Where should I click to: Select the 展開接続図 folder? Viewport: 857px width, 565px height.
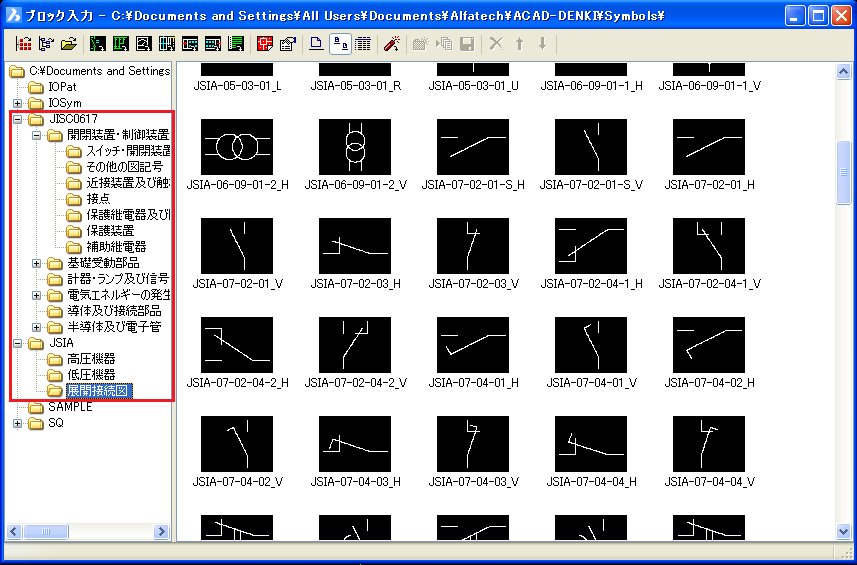point(98,391)
